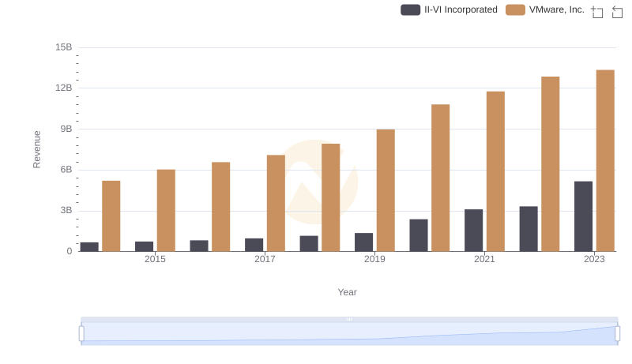
Task: Click the 2015 VMware revenue bar
Action: [166, 211]
